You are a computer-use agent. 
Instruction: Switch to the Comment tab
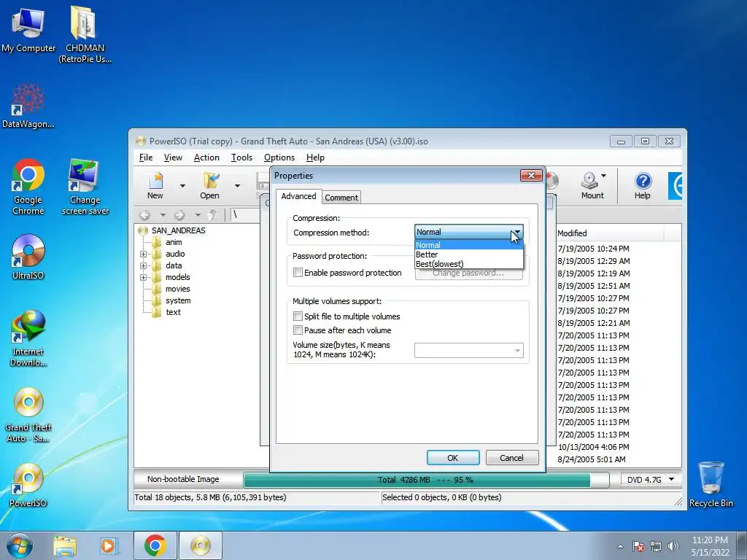[x=341, y=198]
